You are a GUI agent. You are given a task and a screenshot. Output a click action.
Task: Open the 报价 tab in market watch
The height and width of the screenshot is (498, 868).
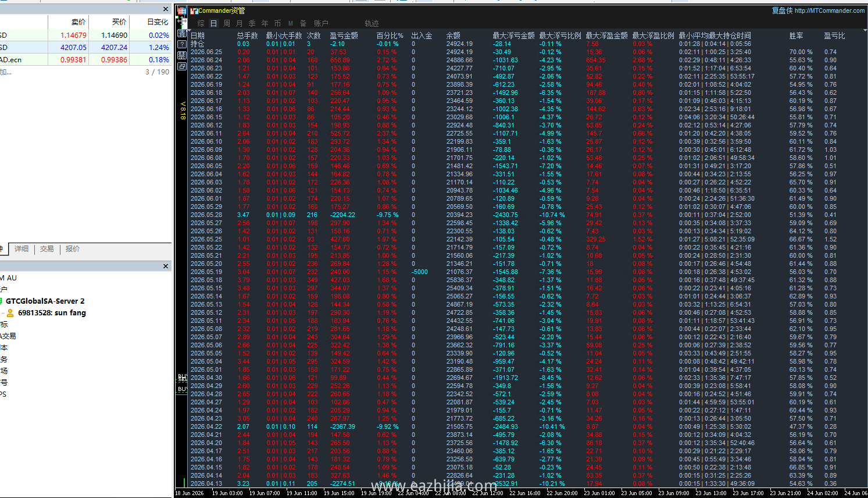(73, 249)
